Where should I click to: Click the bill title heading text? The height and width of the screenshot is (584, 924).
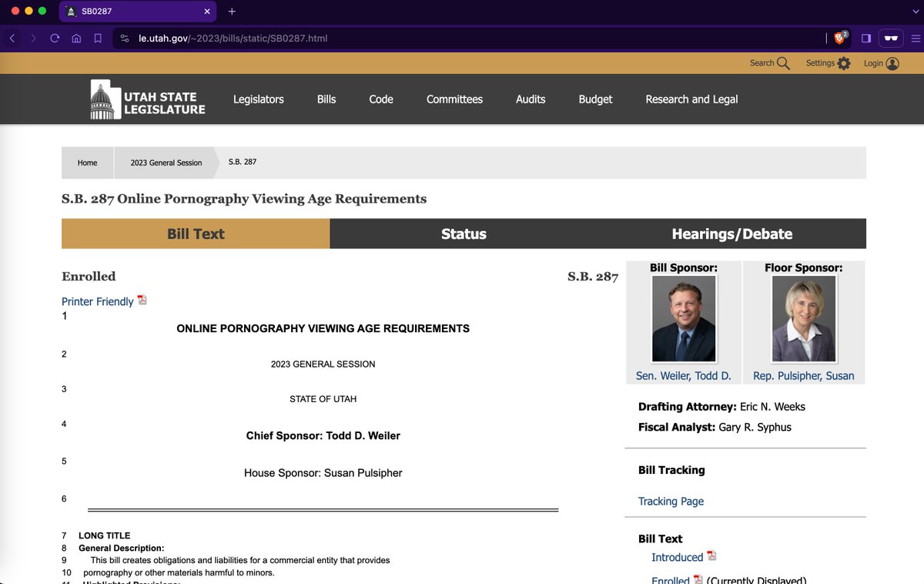244,199
